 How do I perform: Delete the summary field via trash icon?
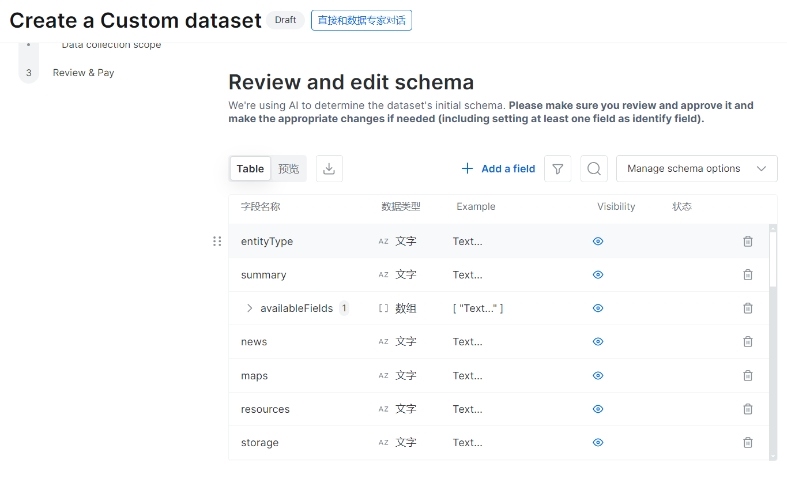pos(748,275)
